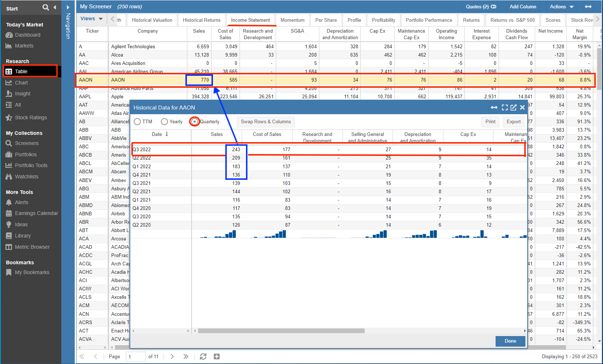Collapse sidebar using left arrow beside search
Screen dimensions: 603x364
pyautogui.click(x=55, y=7)
